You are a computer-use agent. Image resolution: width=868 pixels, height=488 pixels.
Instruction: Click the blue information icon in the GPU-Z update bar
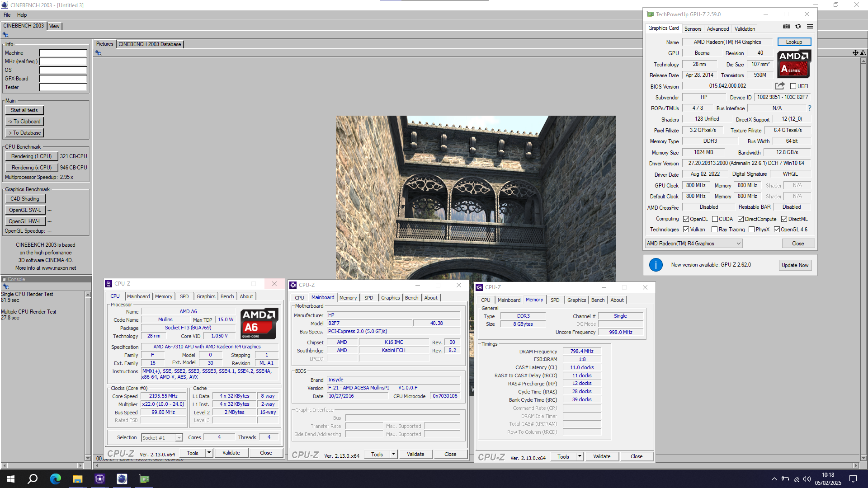click(x=656, y=265)
